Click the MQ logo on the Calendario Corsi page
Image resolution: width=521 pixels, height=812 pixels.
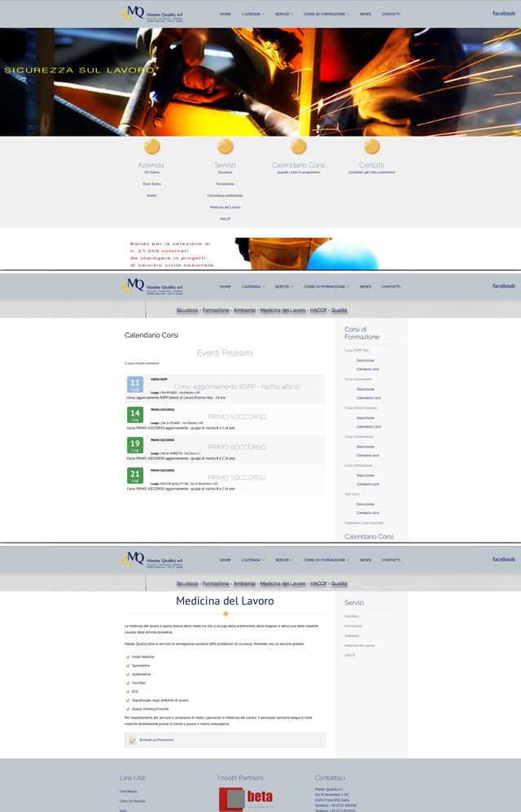pyautogui.click(x=151, y=286)
